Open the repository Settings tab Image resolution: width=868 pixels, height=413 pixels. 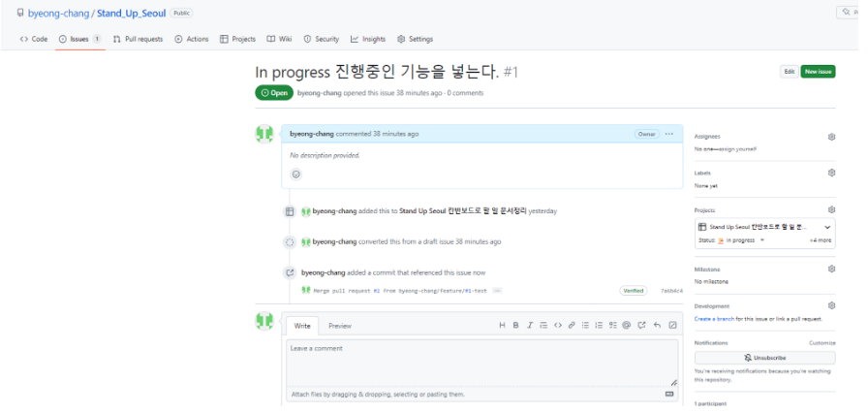tap(415, 40)
